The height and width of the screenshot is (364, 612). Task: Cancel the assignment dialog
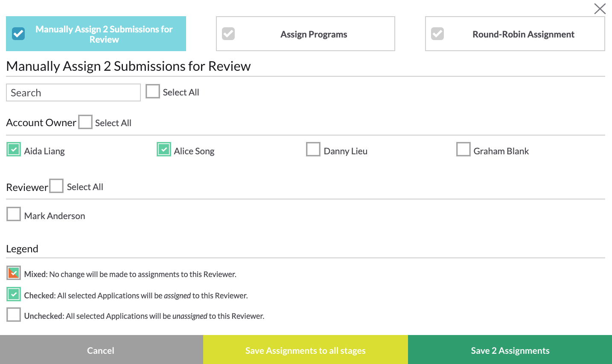click(101, 350)
